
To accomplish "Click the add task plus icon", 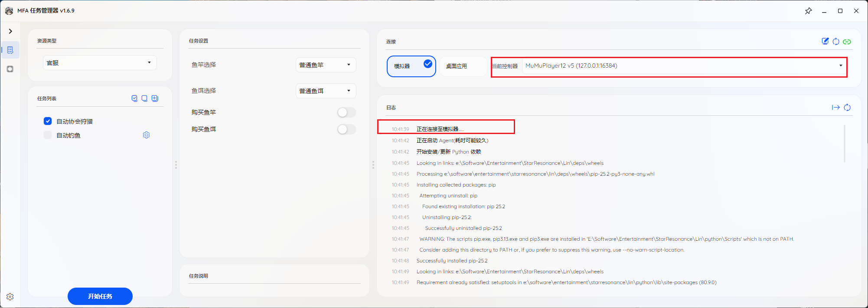I will tap(155, 98).
